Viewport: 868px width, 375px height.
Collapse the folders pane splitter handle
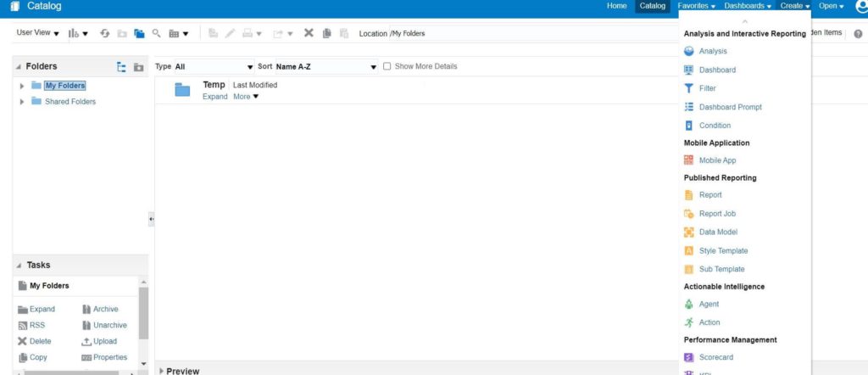[x=151, y=220]
